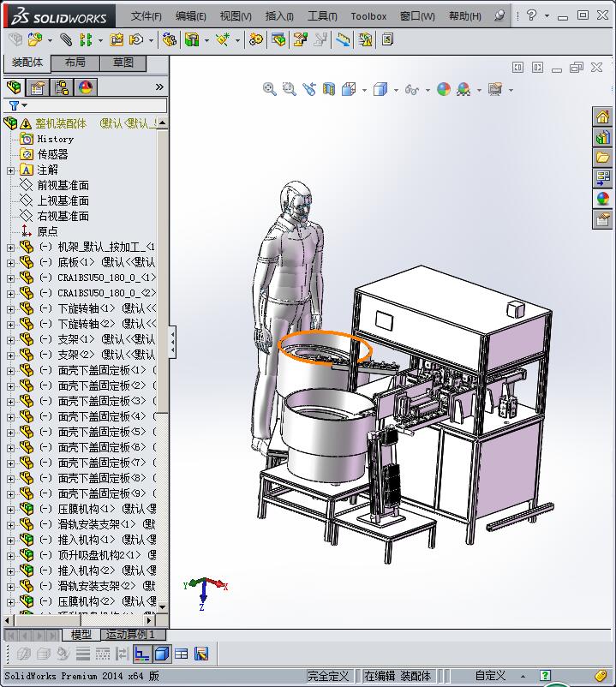616x687 pixels.
Task: Open the Insert Components dropdown arrow
Action: pyautogui.click(x=50, y=41)
